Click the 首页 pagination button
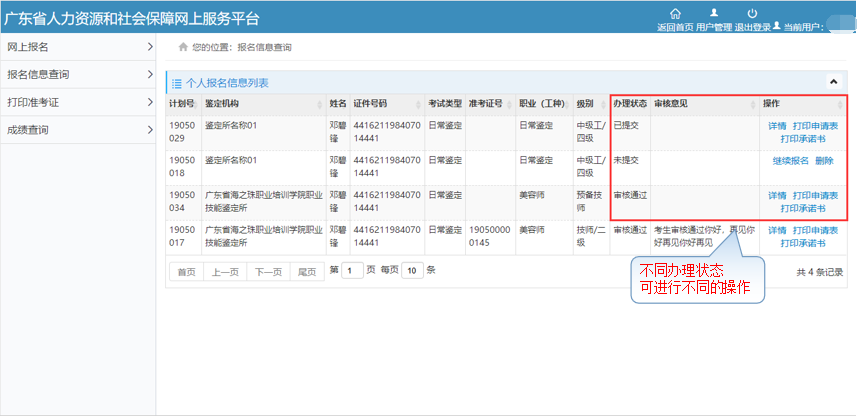857x416 pixels. (186, 272)
